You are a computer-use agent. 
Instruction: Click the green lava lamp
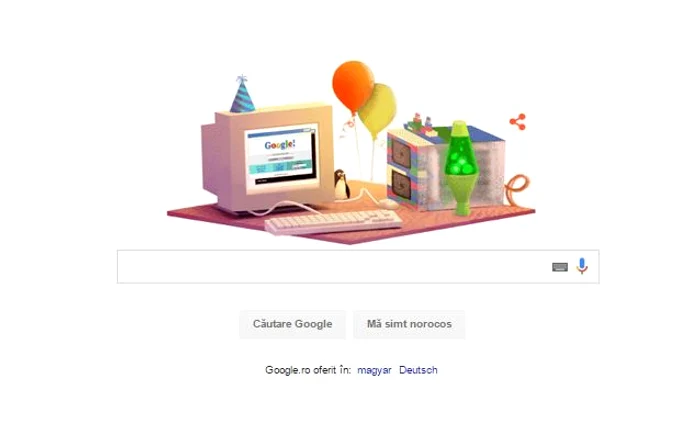tap(459, 167)
